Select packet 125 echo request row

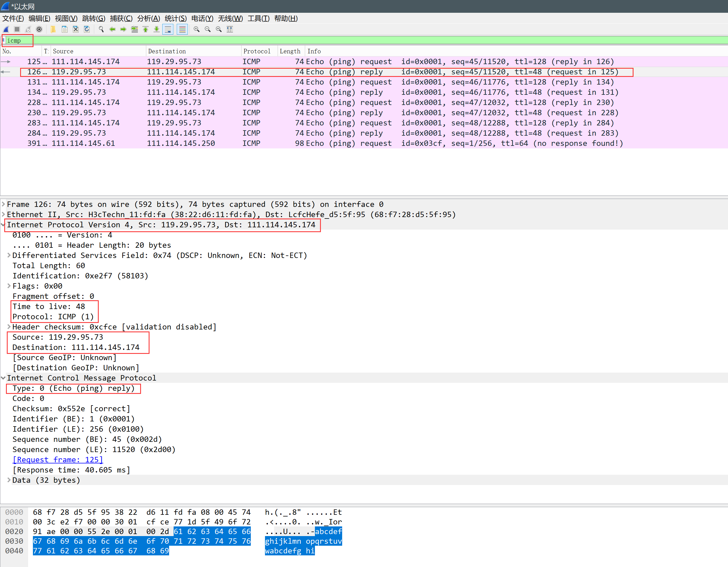coord(364,61)
